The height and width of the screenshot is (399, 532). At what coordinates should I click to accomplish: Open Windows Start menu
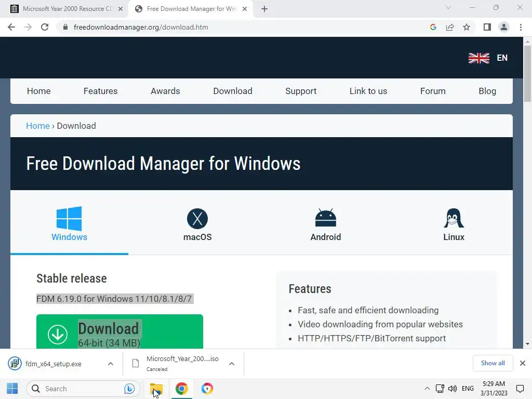point(12,389)
